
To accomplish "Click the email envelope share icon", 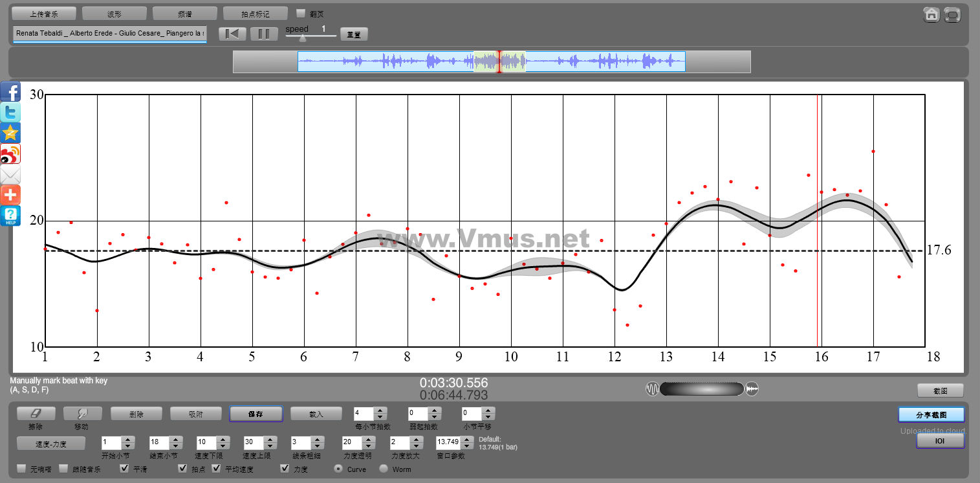I will pyautogui.click(x=10, y=174).
